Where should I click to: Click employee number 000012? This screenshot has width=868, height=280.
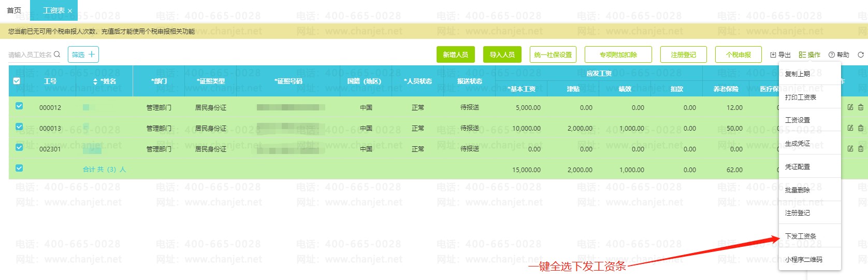click(50, 108)
